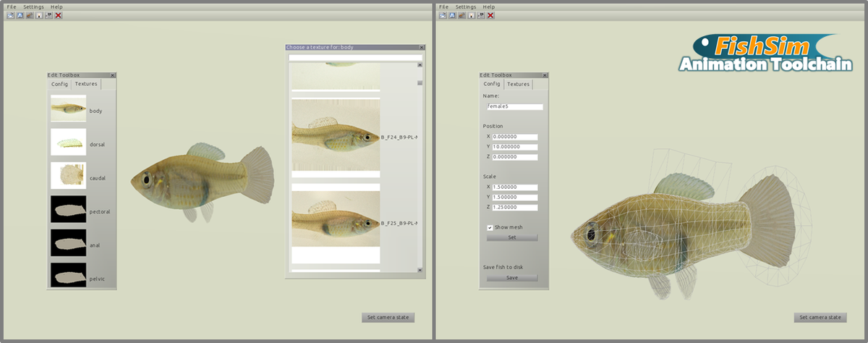Click the B_F25_B9-PL texture filename label
Screen dimensions: 868x343
(399, 223)
